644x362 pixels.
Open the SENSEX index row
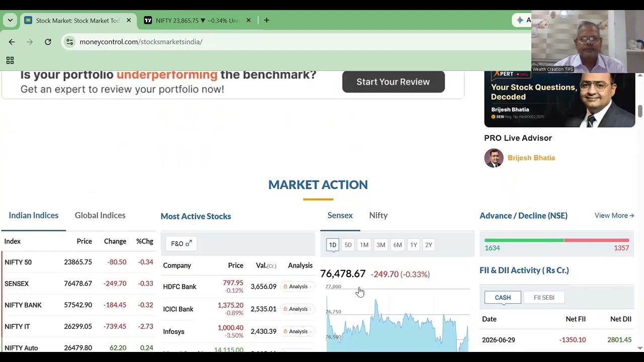pyautogui.click(x=79, y=284)
